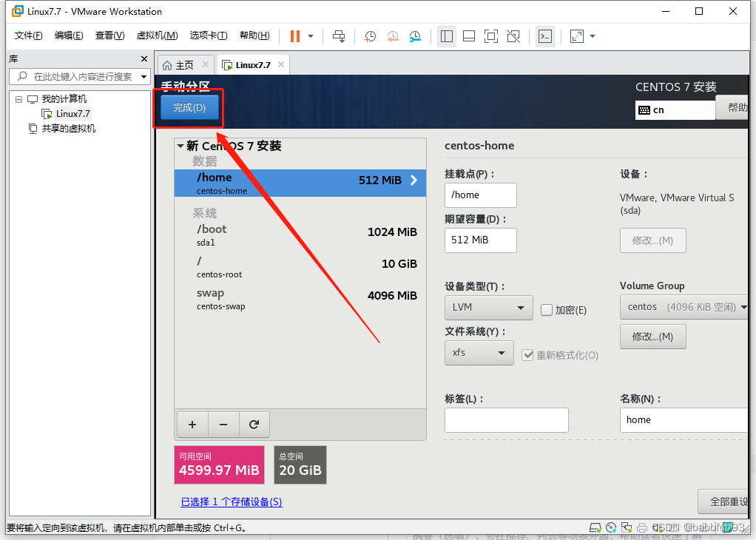Click the stretch guest display icon
The image size is (756, 540).
click(x=577, y=36)
